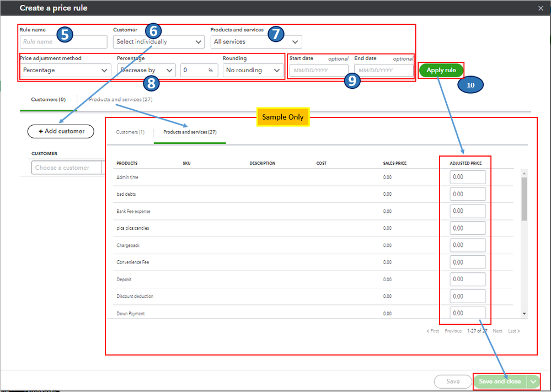Open the Customer selection dropdown
This screenshot has width=551, height=392.
pyautogui.click(x=158, y=42)
